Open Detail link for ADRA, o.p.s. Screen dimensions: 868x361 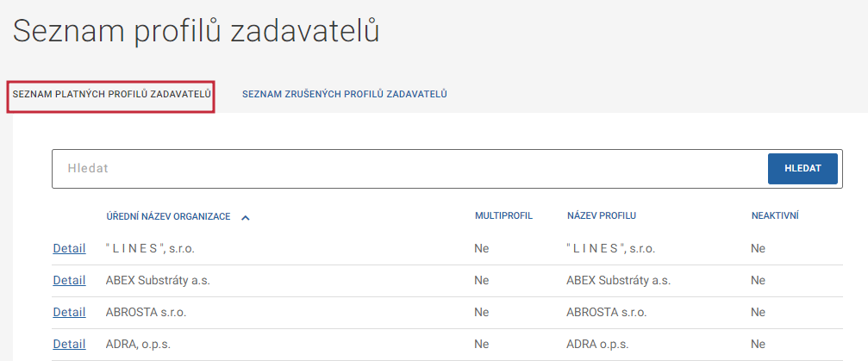coord(69,344)
